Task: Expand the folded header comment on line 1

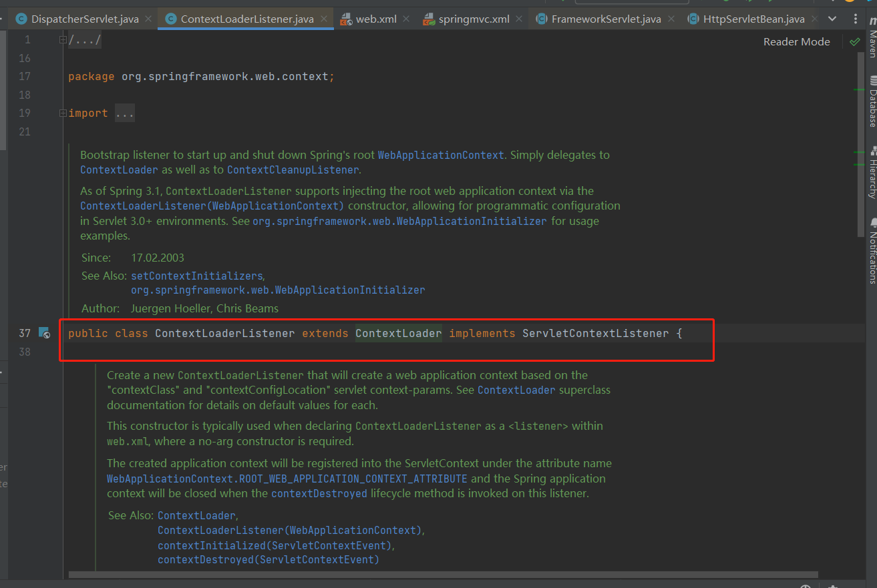Action: [63, 40]
